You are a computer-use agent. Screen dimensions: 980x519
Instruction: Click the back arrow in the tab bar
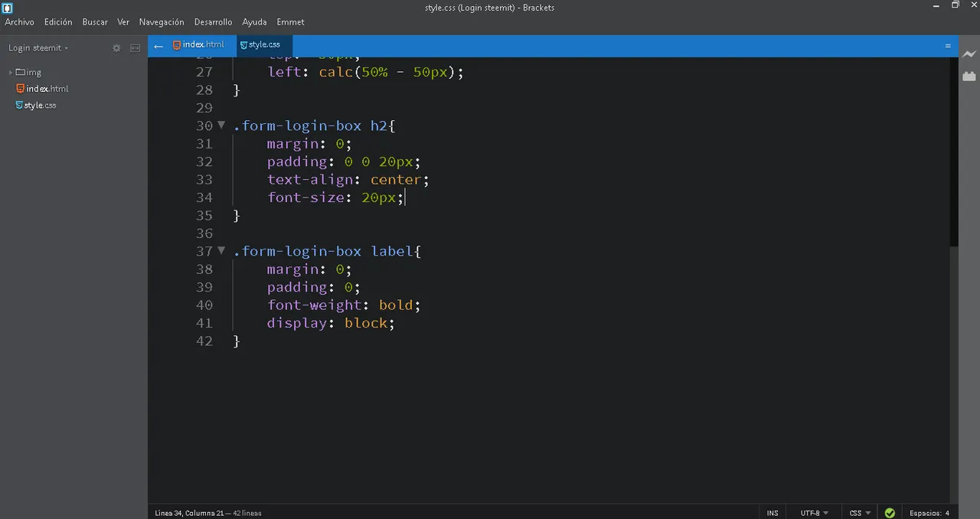tap(158, 46)
